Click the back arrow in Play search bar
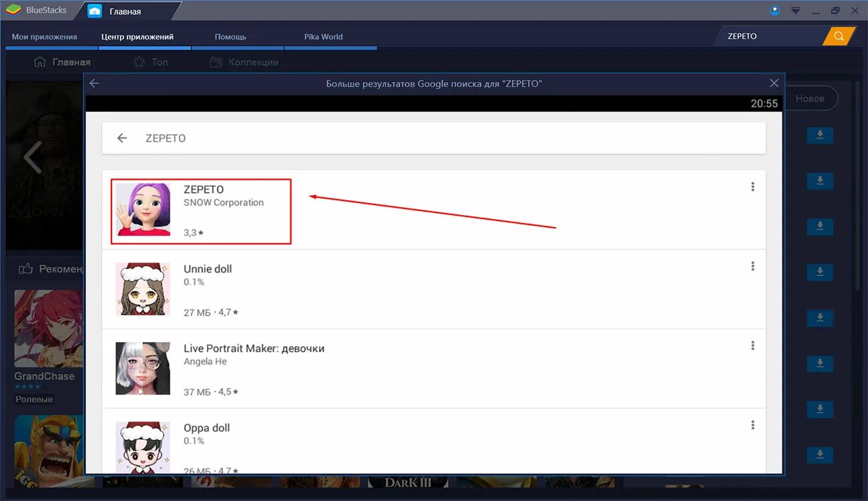 click(x=122, y=138)
